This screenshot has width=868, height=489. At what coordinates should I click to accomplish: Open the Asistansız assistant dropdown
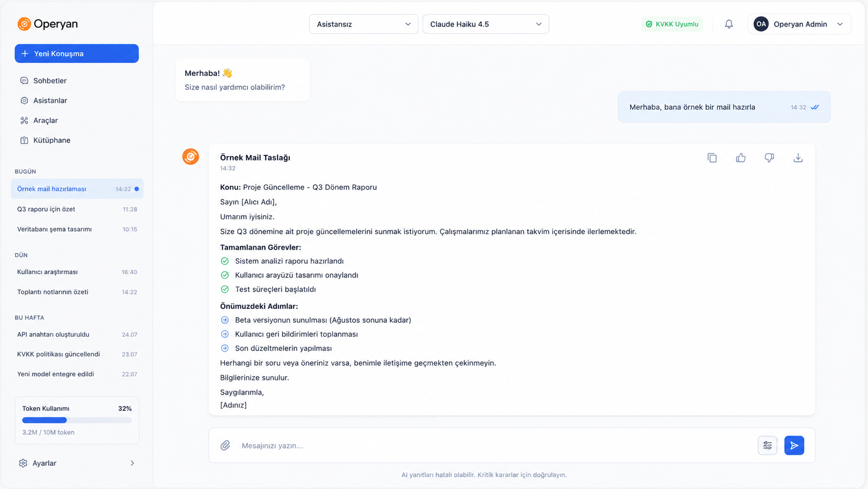363,24
